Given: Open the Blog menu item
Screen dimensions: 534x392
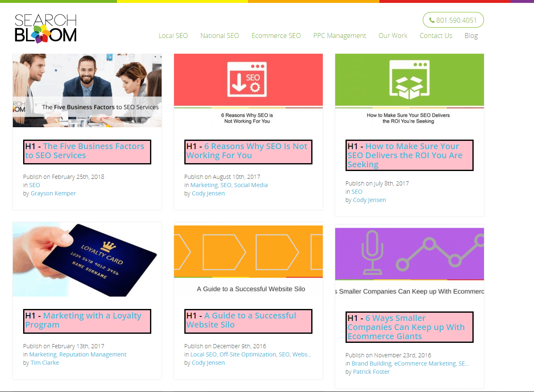Looking at the screenshot, I should tap(471, 36).
